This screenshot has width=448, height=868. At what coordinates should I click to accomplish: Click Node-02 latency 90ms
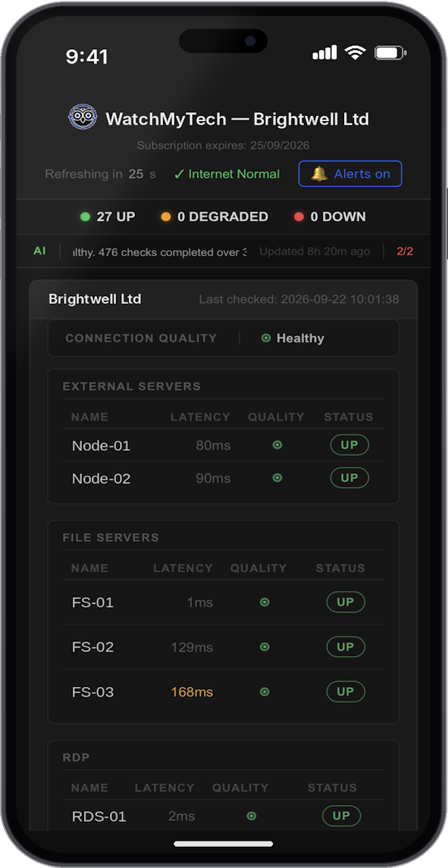[213, 479]
